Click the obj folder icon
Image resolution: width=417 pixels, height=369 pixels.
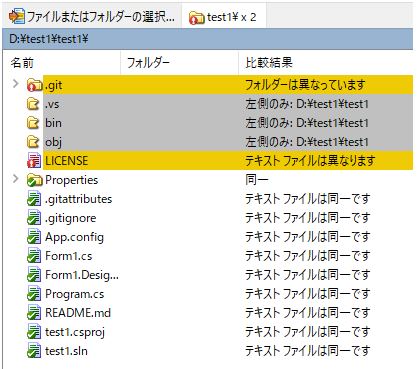tap(33, 142)
